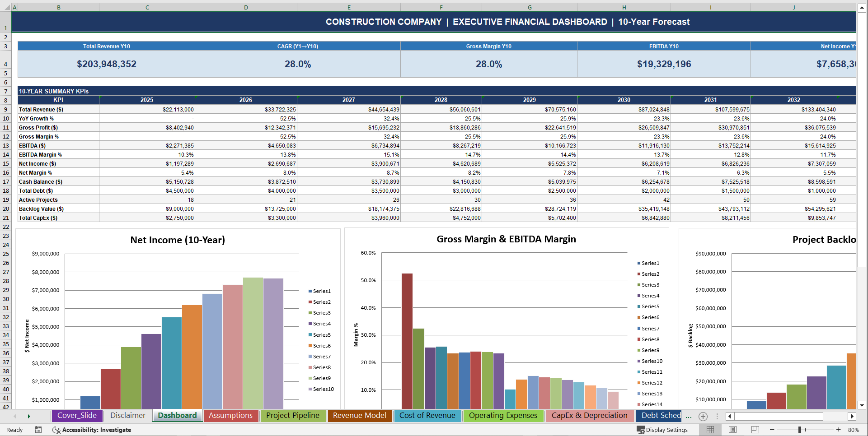This screenshot has width=868, height=436.
Task: Zoom out using the minus button
Action: pos(771,430)
